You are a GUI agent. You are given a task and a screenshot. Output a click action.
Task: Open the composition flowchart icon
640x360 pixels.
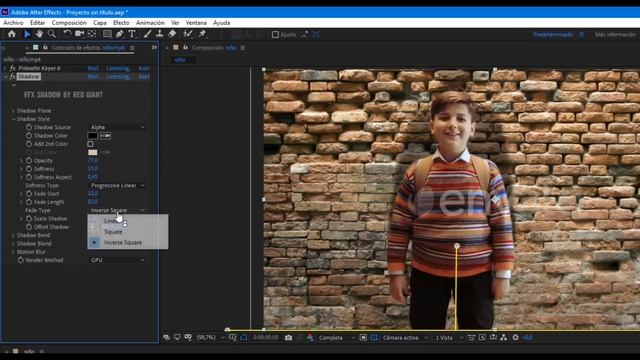[x=504, y=338]
